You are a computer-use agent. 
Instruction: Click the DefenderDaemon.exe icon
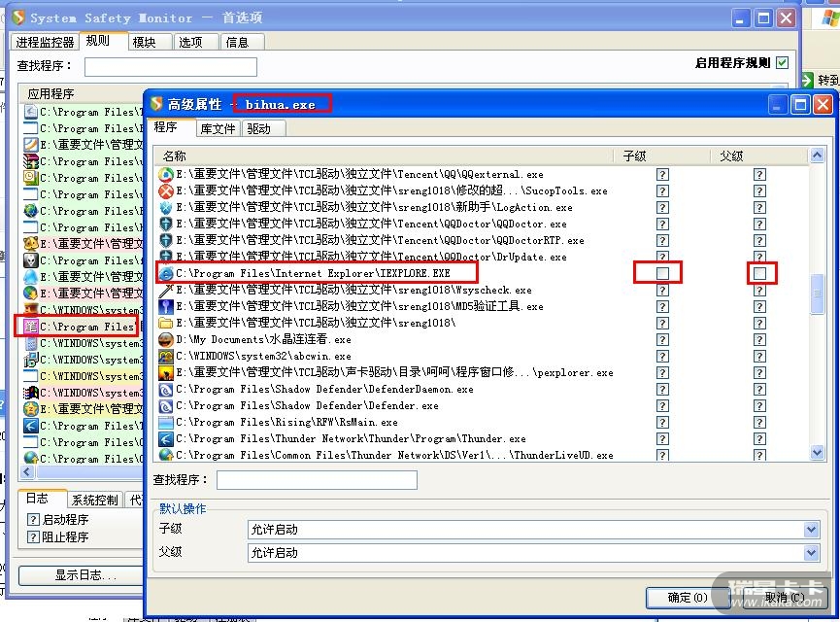point(166,390)
